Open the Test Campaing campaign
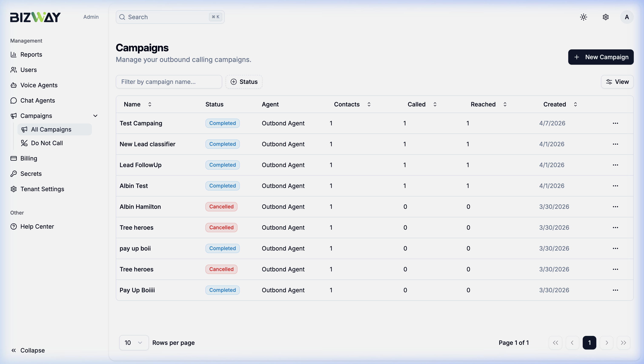The height and width of the screenshot is (364, 644). [141, 123]
